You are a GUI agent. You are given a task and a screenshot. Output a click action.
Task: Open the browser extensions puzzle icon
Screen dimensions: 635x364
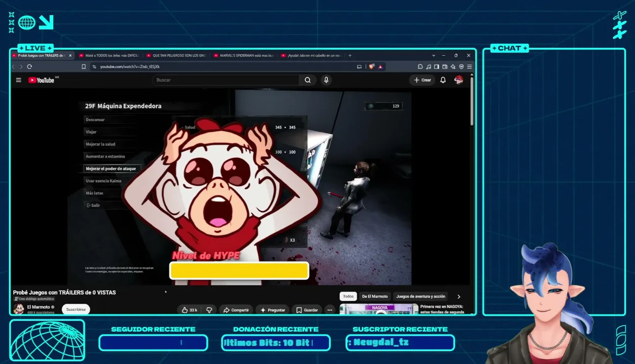click(x=420, y=67)
